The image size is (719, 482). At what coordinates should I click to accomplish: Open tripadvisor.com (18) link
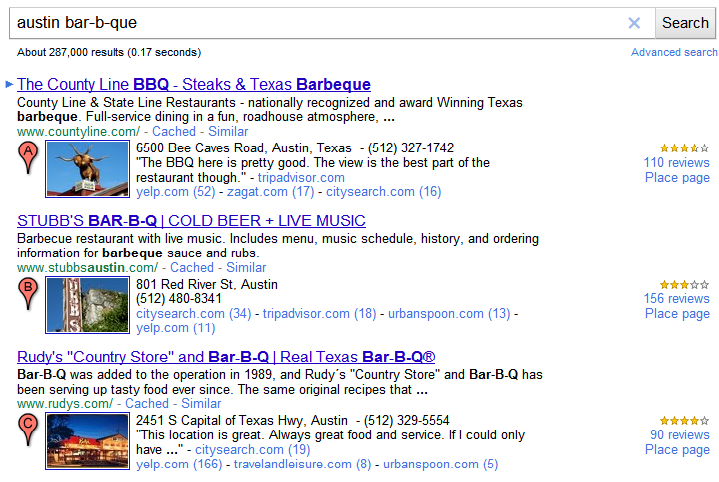point(320,314)
